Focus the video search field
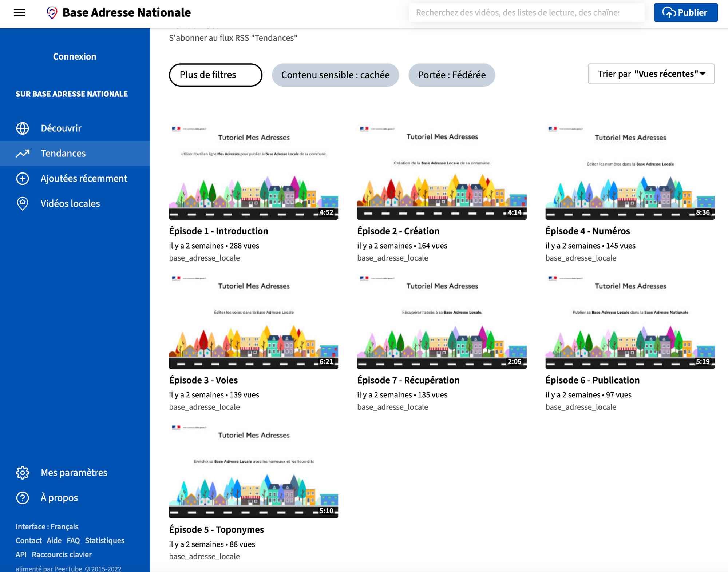The image size is (728, 572). 527,13
